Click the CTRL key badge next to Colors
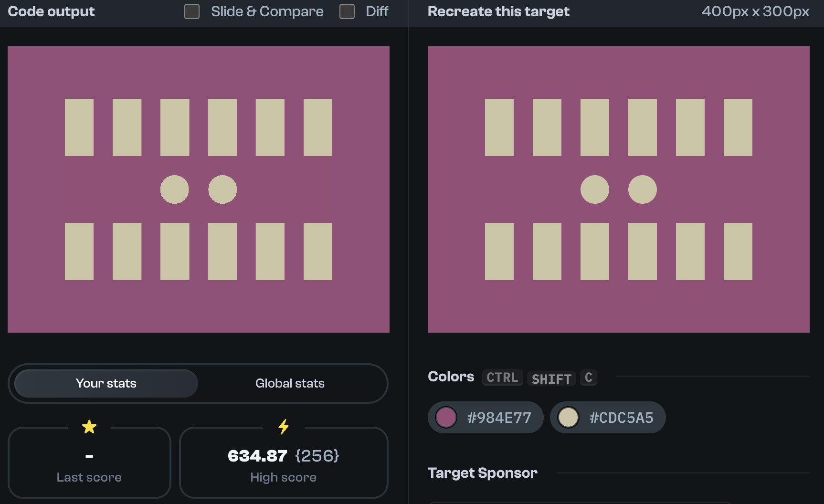 click(502, 378)
